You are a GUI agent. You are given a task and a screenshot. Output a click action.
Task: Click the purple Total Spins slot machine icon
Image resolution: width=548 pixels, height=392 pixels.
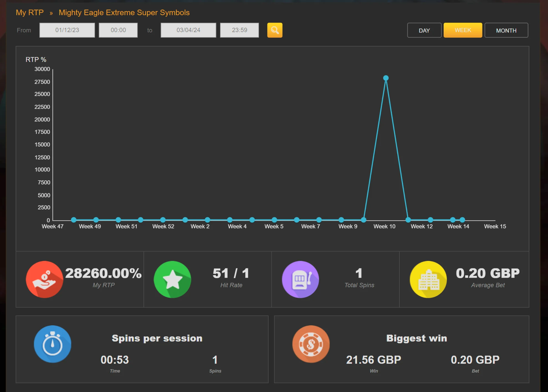[300, 279]
